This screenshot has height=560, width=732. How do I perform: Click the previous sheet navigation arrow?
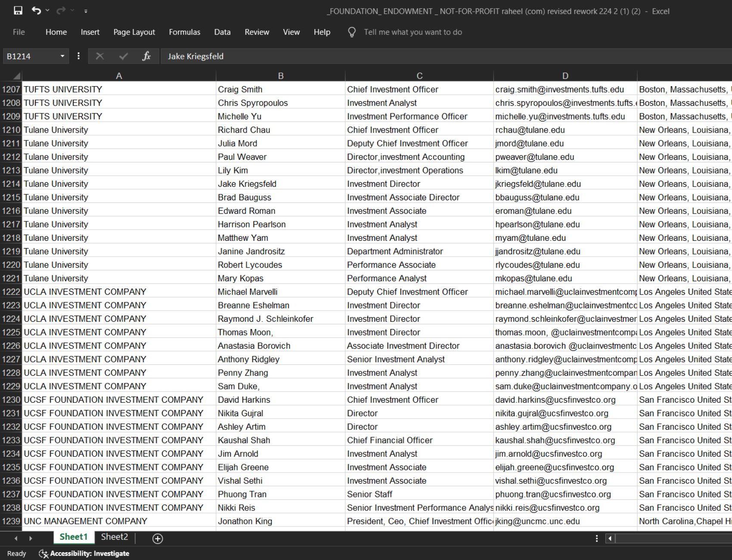[x=16, y=538]
